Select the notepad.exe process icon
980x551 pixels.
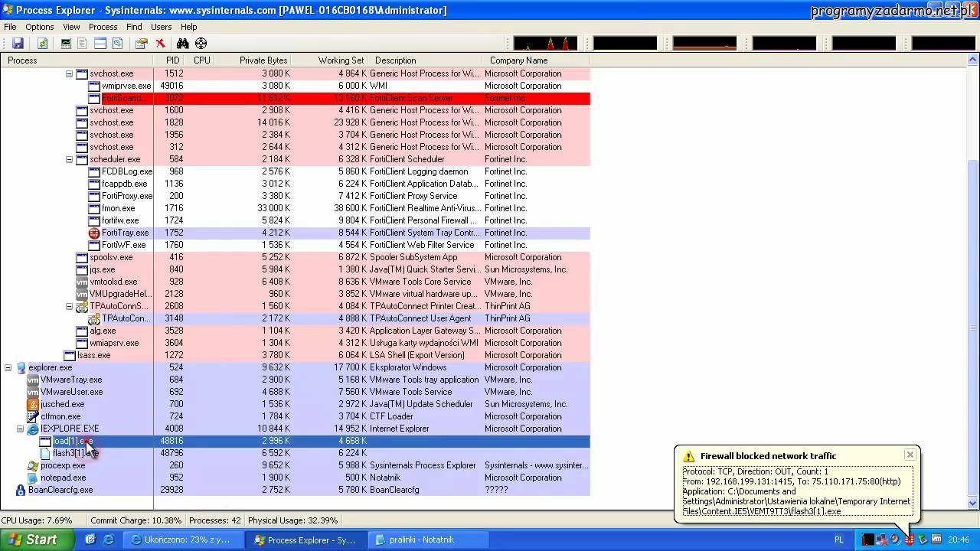click(x=33, y=478)
